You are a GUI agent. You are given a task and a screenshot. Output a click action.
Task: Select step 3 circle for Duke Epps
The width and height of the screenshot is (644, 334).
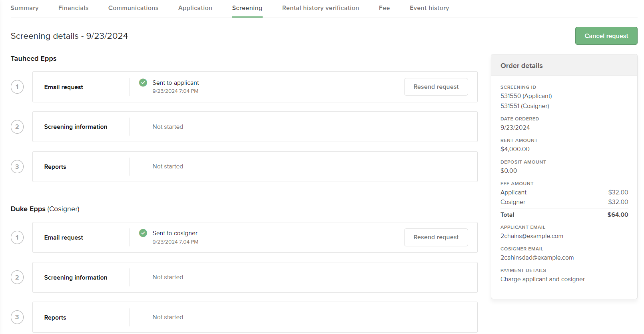click(17, 317)
